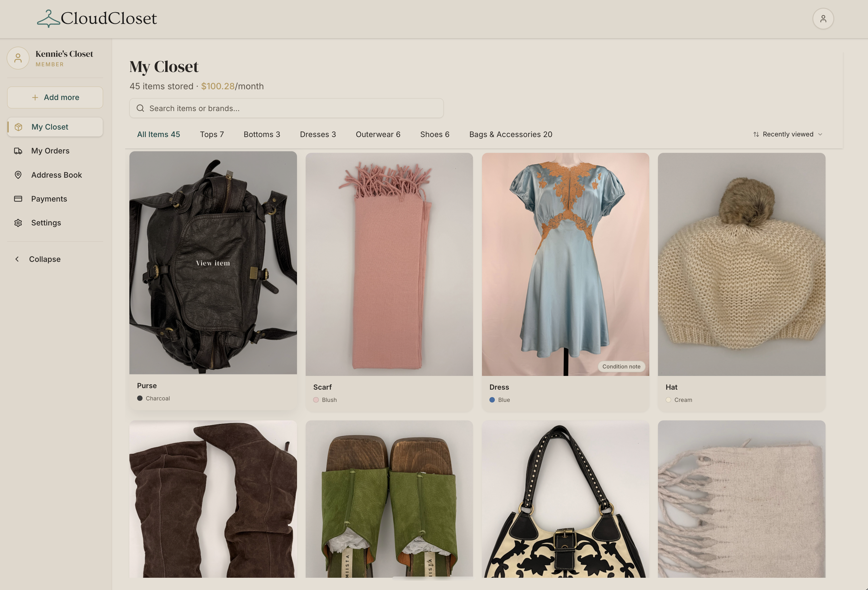Open the Recently viewed sort dropdown
The height and width of the screenshot is (590, 868).
pos(788,134)
